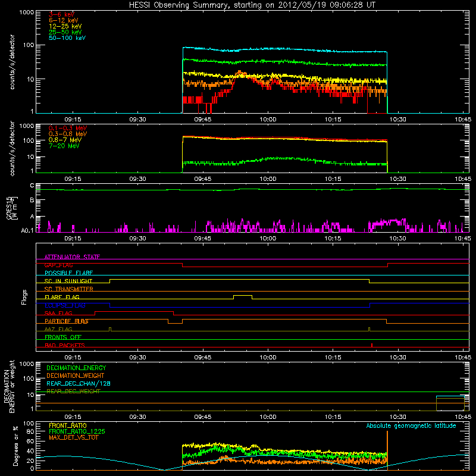Image resolution: width=476 pixels, height=476 pixels.
Task: Click the raised bump on the FLARE_FLAG line
Action: pyautogui.click(x=243, y=296)
